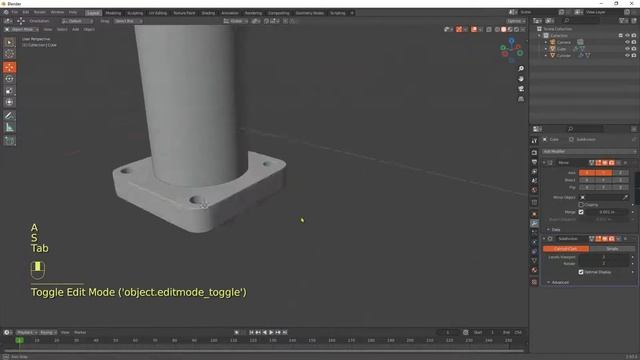Open the Material properties tab

tap(534, 270)
